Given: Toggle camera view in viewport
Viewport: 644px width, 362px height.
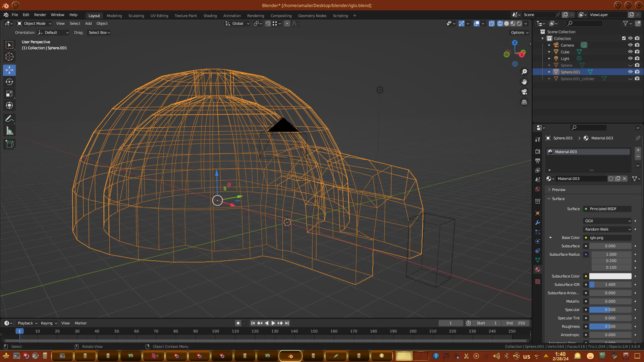Looking at the screenshot, I should click(524, 92).
